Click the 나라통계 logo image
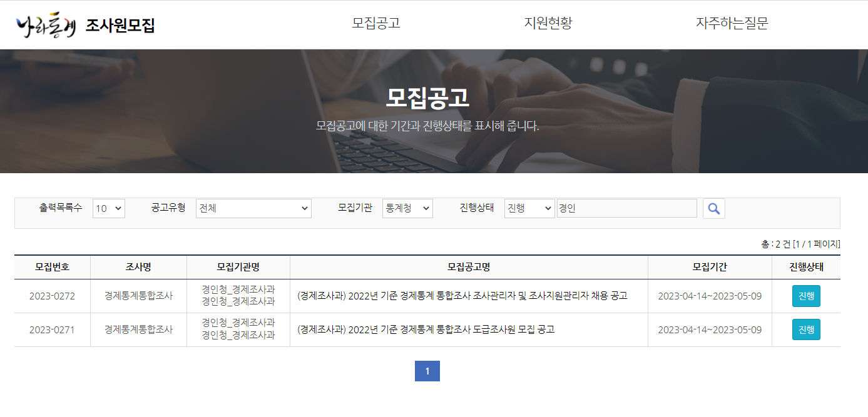Image resolution: width=868 pixels, height=417 pixels. pos(46,25)
